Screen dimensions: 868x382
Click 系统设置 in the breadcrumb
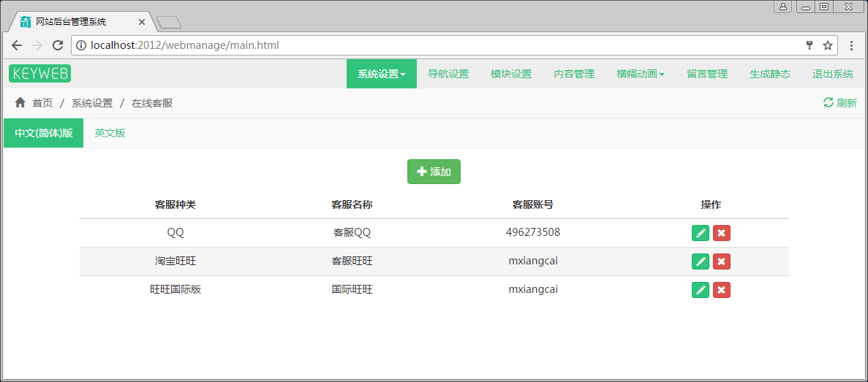tap(92, 103)
